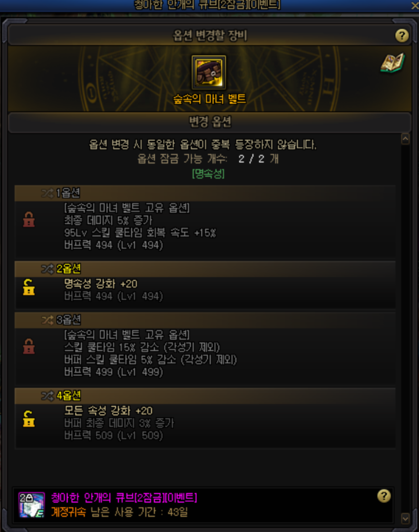Select the 2옵션 header bar
Viewport: 419px width, 532px height.
(x=205, y=269)
